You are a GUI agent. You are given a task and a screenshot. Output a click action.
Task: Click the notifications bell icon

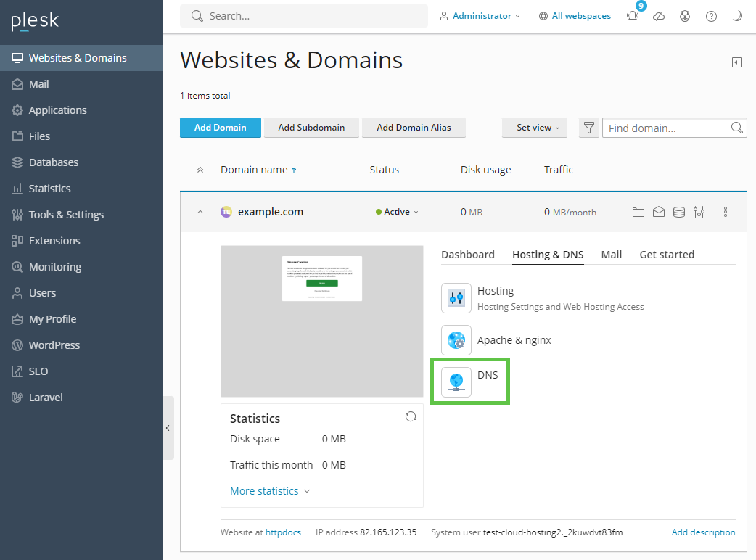[x=633, y=16]
